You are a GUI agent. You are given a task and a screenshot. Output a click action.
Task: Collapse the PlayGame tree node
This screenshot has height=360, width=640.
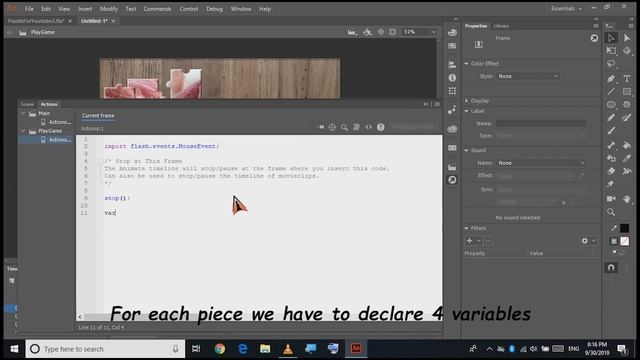point(23,131)
